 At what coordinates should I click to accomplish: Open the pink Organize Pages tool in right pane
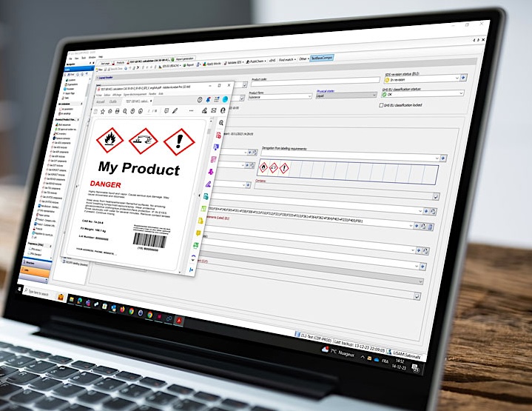(x=214, y=159)
